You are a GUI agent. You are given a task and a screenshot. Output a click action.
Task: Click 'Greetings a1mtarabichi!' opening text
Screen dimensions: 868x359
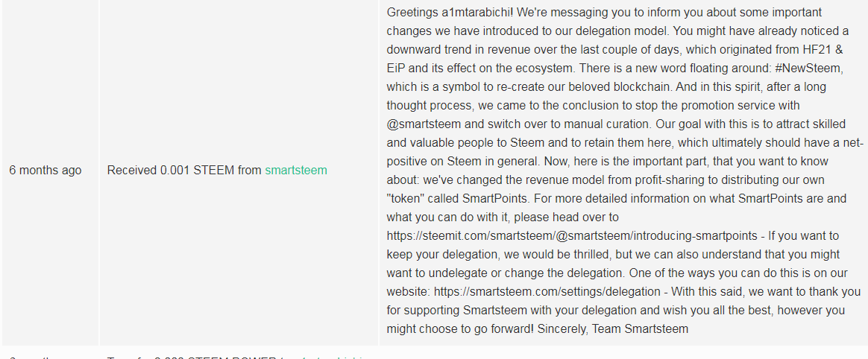[450, 12]
